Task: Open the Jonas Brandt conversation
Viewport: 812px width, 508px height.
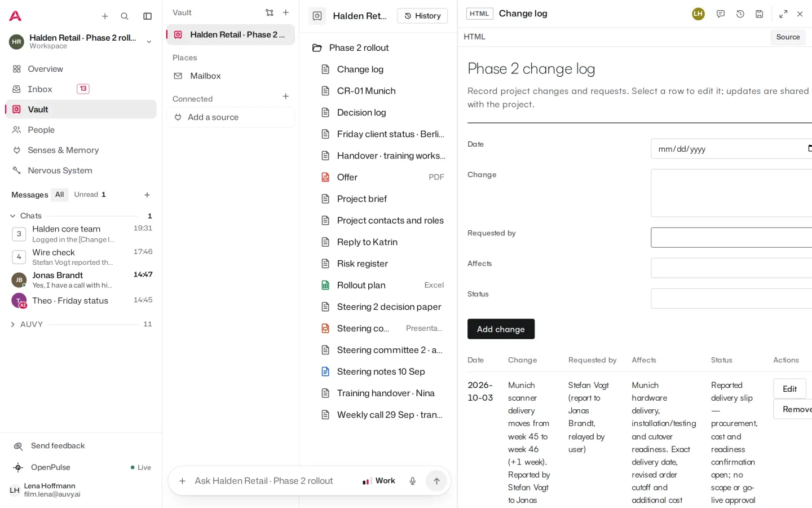Action: [82, 280]
